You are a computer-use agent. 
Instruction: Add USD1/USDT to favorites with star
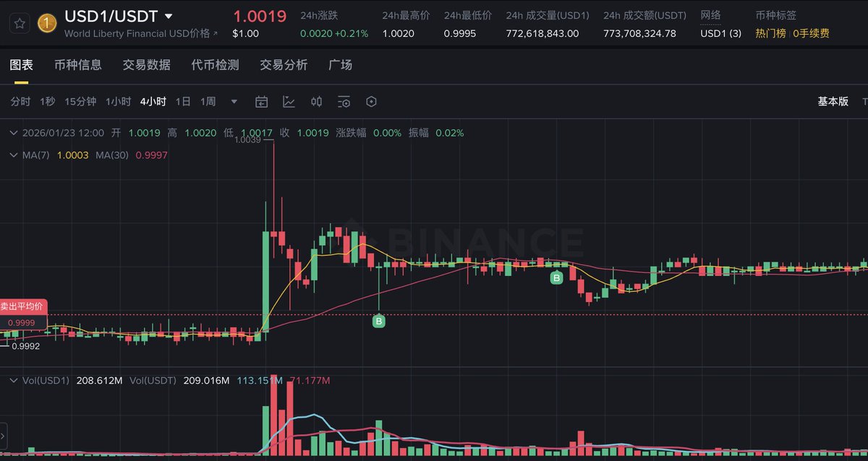tap(20, 23)
